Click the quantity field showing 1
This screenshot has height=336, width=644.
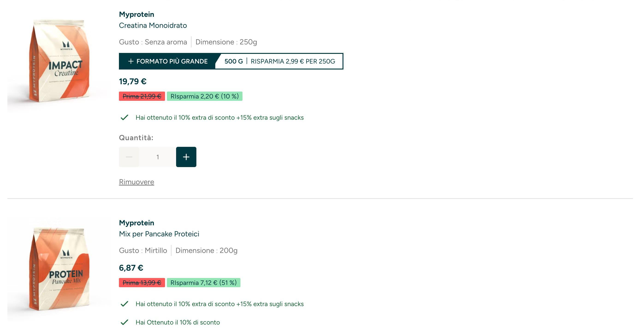[157, 157]
